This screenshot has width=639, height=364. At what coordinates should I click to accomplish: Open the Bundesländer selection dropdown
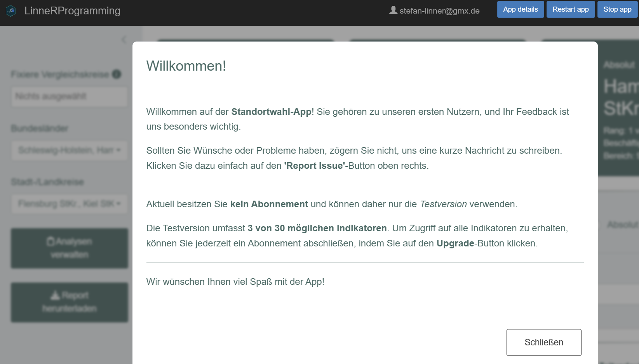pos(69,151)
